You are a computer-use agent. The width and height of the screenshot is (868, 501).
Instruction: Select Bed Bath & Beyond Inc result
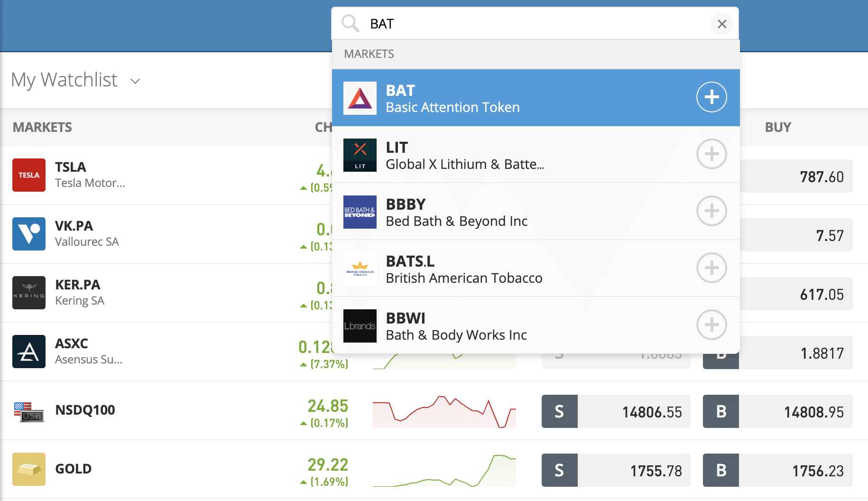(x=536, y=212)
